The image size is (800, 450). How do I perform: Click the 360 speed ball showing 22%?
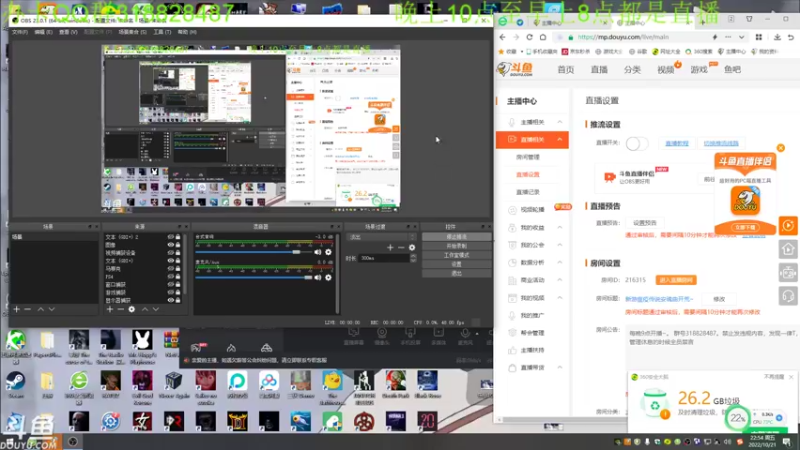coord(738,418)
